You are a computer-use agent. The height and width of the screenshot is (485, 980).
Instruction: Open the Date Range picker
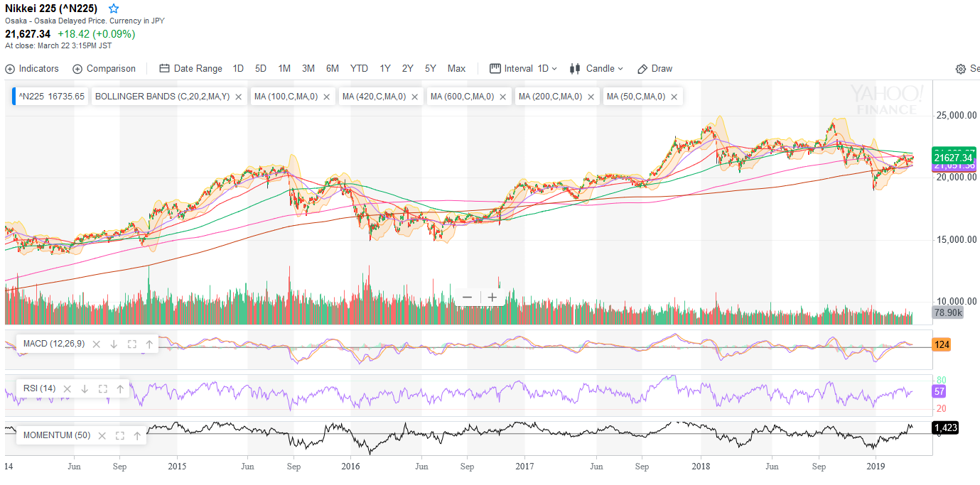190,69
